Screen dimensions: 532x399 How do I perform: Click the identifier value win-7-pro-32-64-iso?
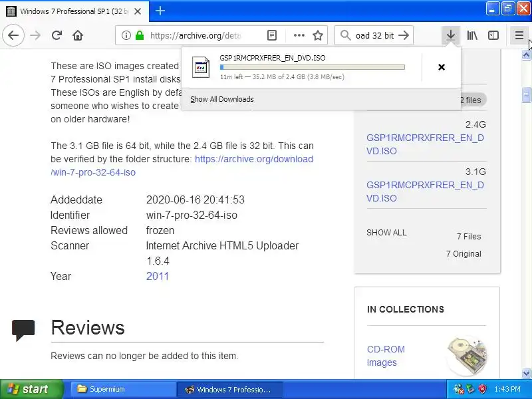[192, 215]
